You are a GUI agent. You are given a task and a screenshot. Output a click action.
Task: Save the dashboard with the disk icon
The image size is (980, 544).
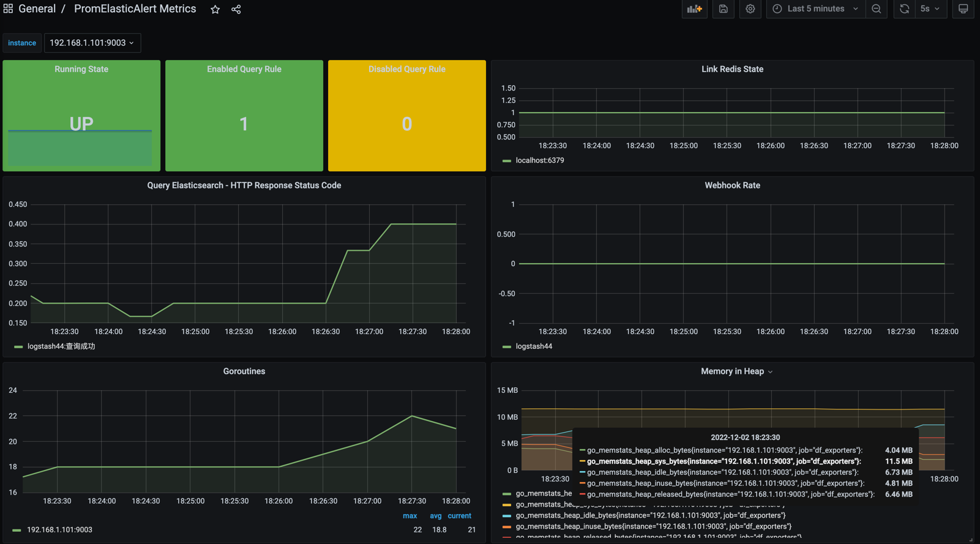[723, 9]
